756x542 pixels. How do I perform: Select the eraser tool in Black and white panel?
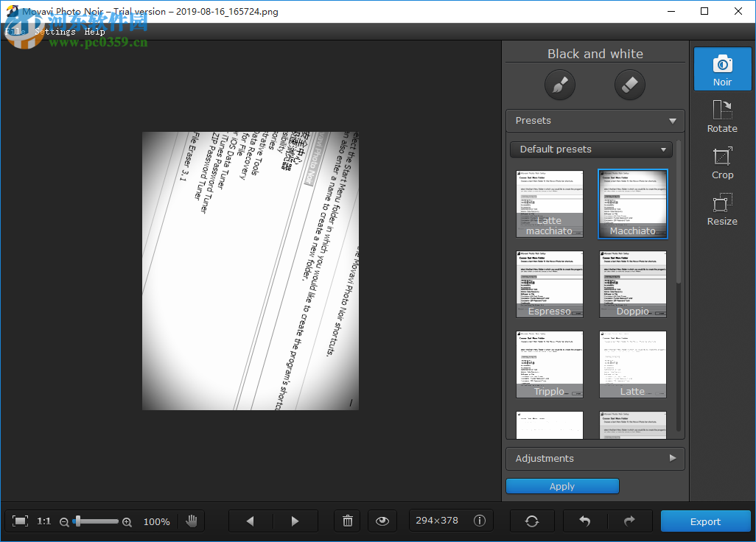click(629, 85)
